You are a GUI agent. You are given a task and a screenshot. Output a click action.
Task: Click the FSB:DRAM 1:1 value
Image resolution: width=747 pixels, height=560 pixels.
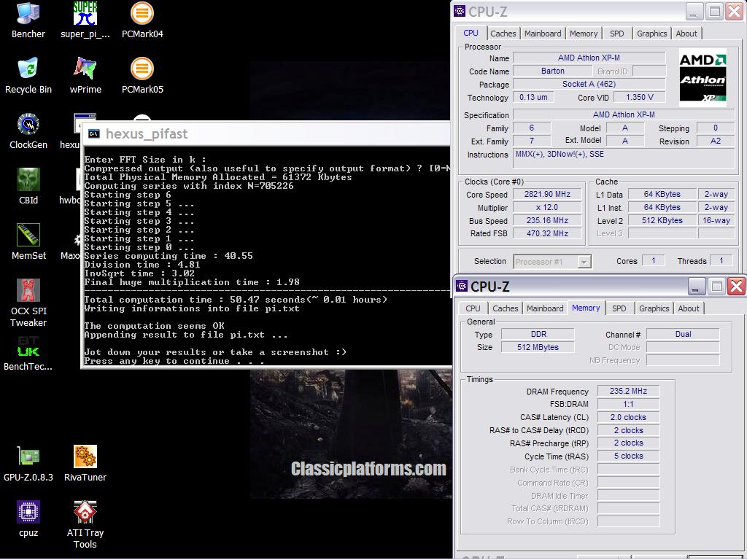coord(628,404)
